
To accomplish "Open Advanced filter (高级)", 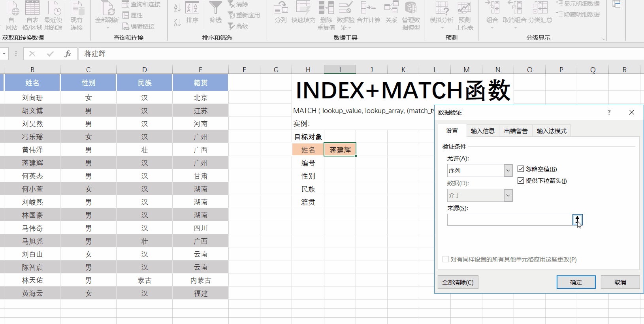I will coord(238,26).
